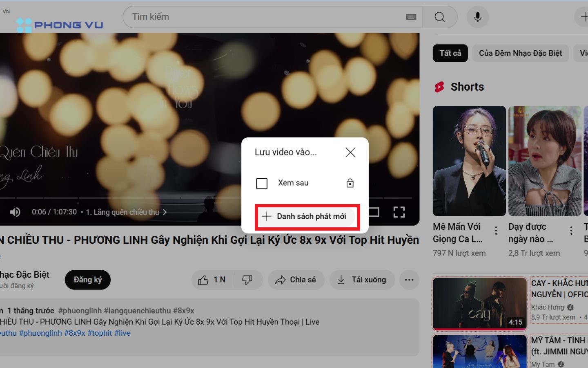Open options for Dạy được ngày nào short
588x368 pixels.
[571, 231]
